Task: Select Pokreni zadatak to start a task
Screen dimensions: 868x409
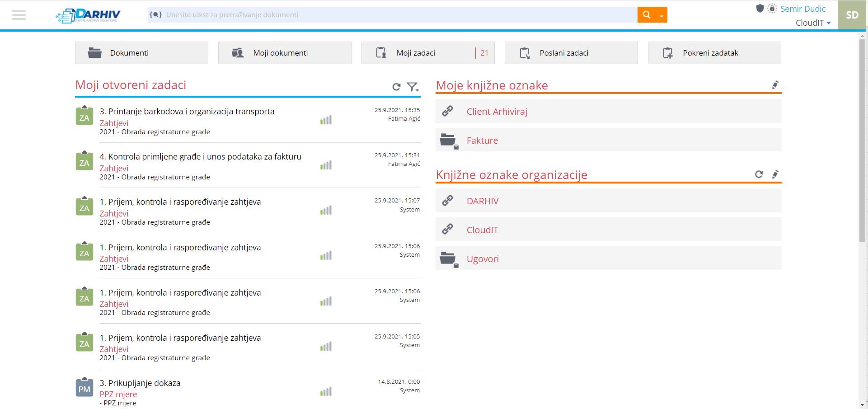Action: [x=714, y=53]
